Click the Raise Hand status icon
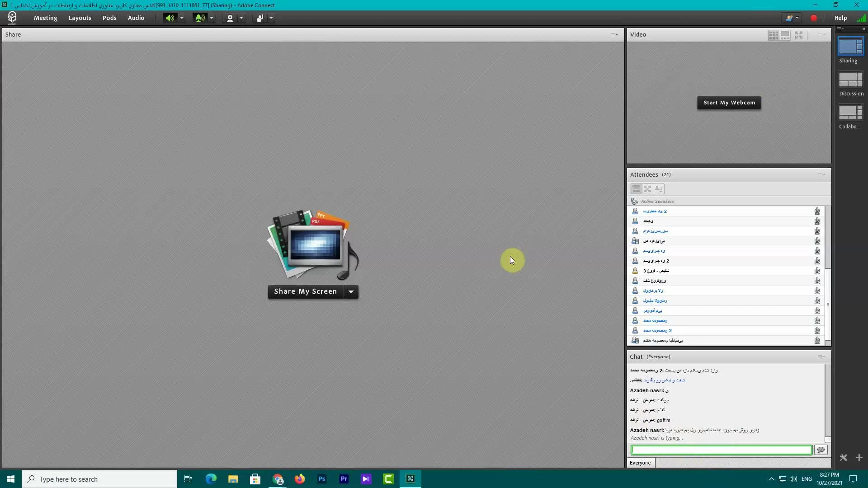Image resolution: width=868 pixels, height=488 pixels. (x=260, y=18)
